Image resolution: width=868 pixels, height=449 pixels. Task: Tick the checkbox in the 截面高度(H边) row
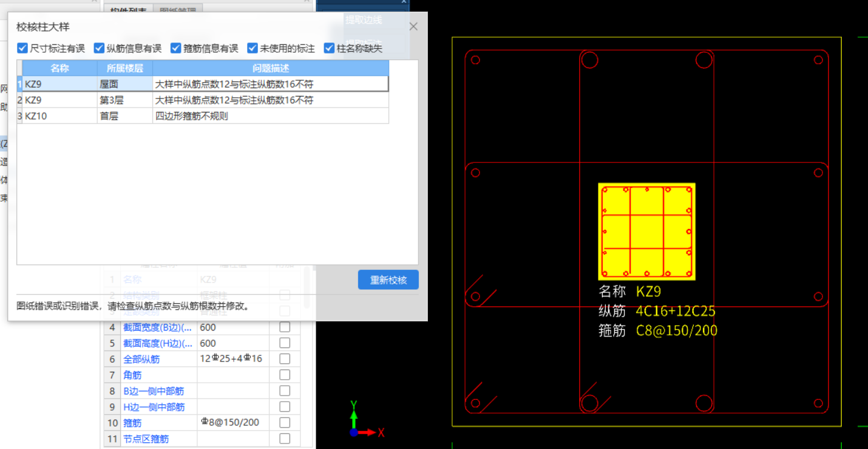[285, 343]
